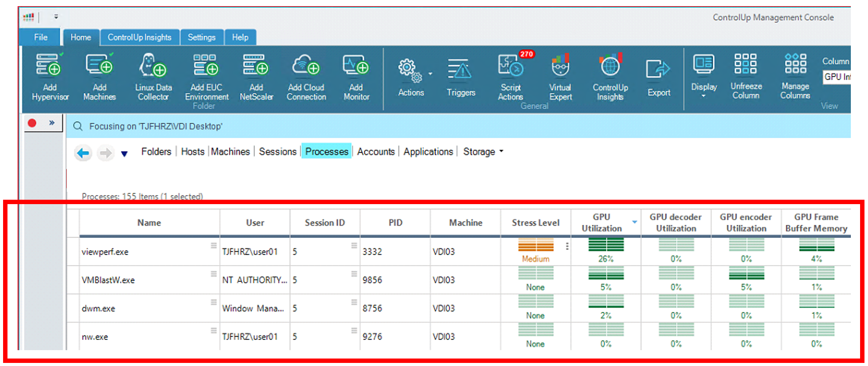Select the viewperf.exe process row
Screen dimensions: 868x366
[459, 252]
